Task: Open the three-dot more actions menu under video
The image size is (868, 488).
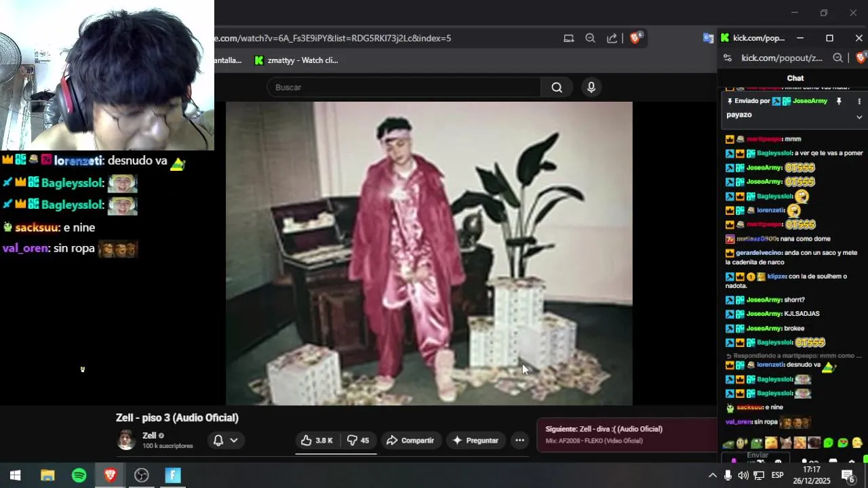Action: [x=519, y=441]
